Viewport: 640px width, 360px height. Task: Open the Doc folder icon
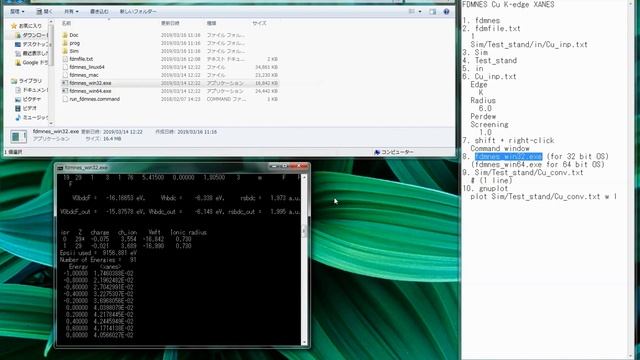pos(65,35)
